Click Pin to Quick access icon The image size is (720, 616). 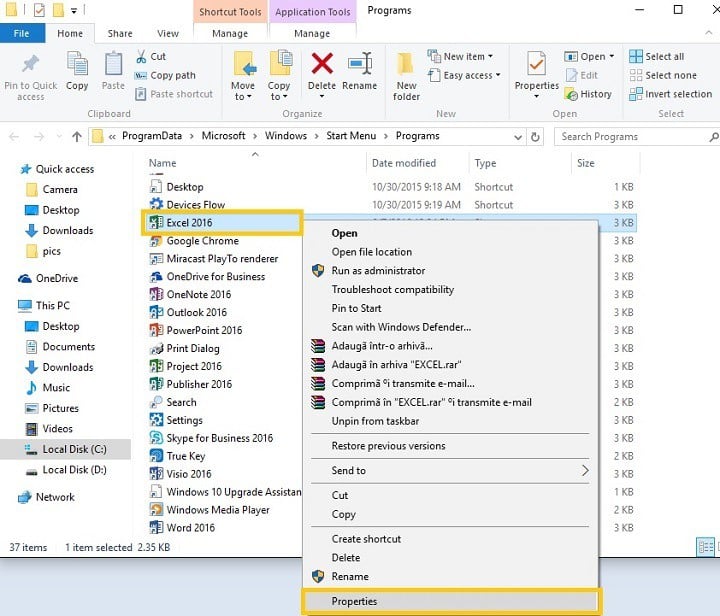[x=30, y=64]
